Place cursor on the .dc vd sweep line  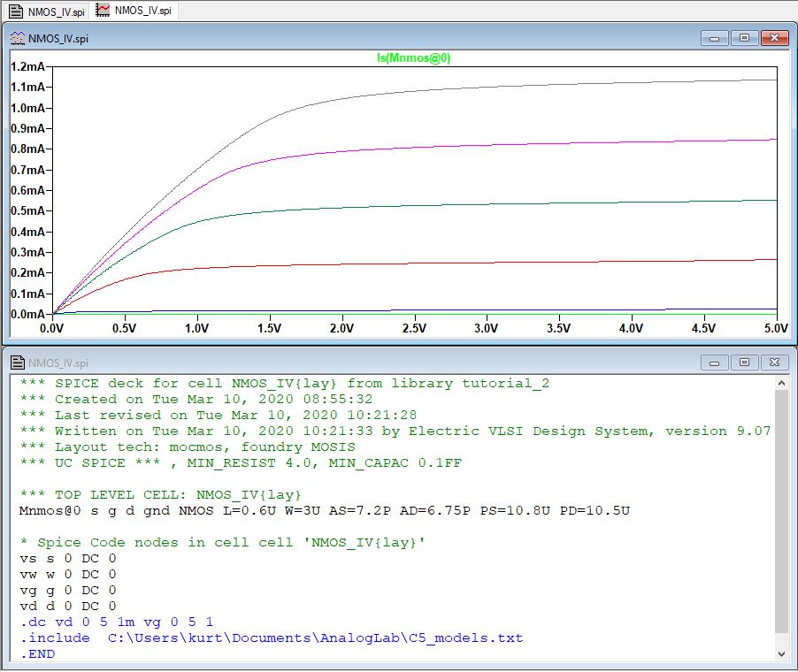point(117,622)
